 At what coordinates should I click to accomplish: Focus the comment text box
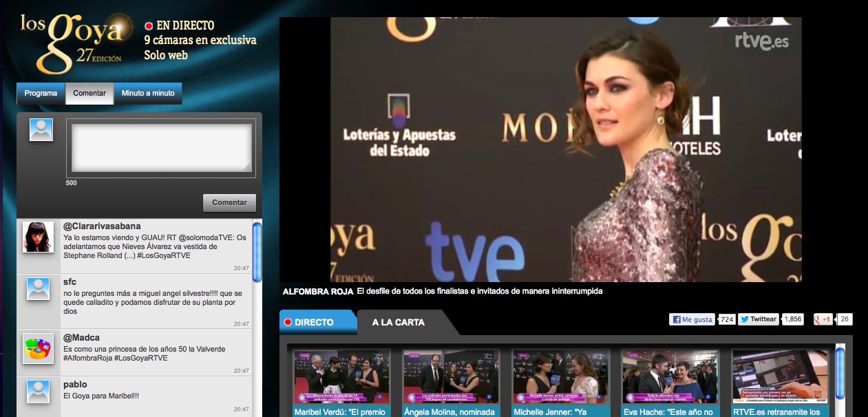pos(161,149)
